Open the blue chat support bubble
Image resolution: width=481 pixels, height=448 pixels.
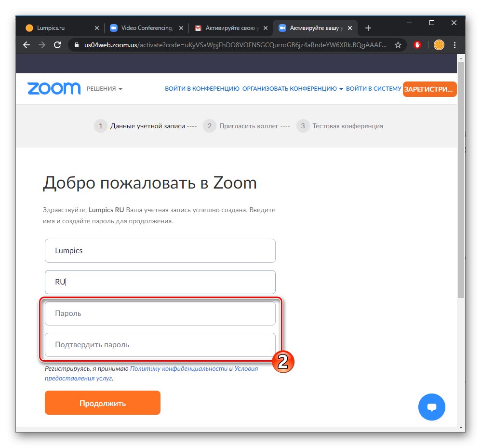[x=431, y=407]
